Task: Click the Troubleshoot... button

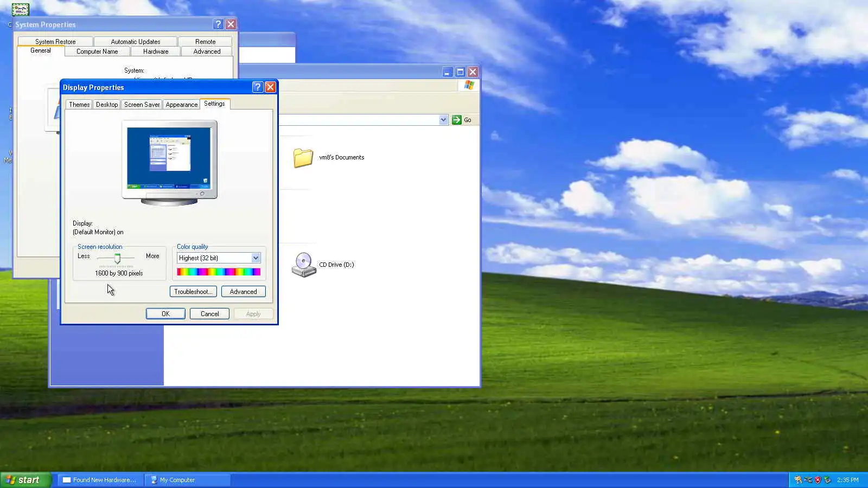Action: tap(193, 292)
